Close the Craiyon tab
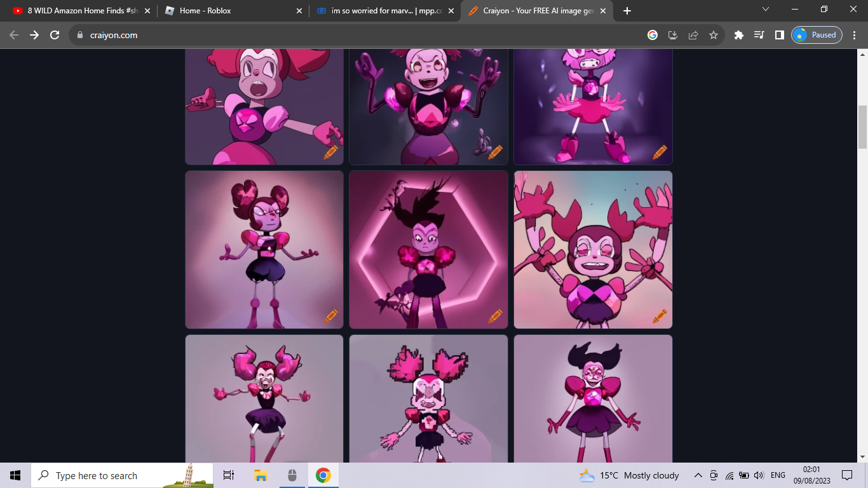 602,11
